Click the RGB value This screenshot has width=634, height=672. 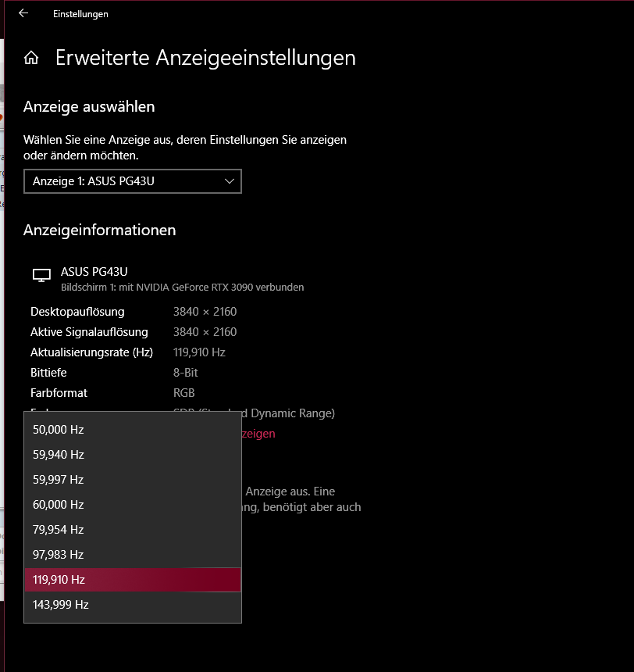(x=183, y=393)
